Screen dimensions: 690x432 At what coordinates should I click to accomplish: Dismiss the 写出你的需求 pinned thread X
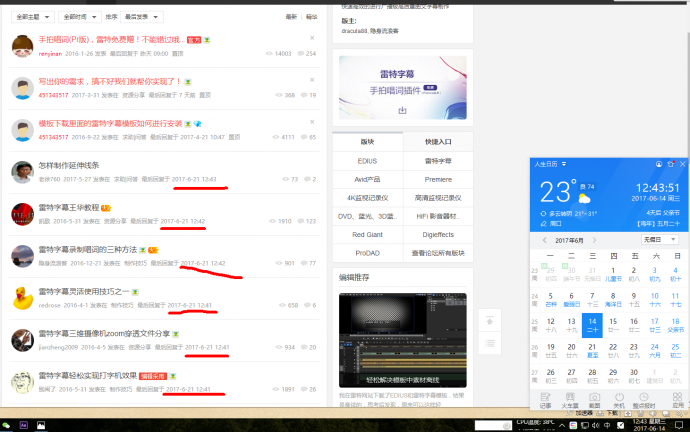pos(312,80)
